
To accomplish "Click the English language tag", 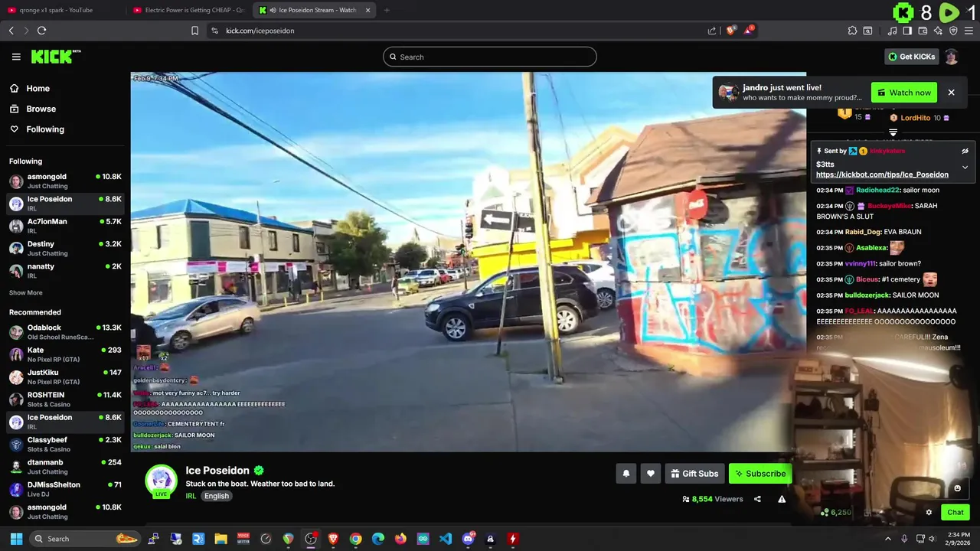I will [217, 496].
